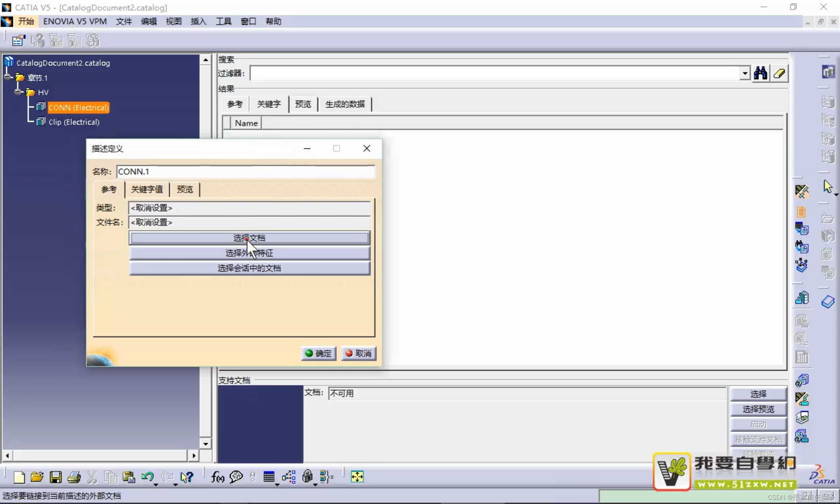The height and width of the screenshot is (504, 840).
Task: Open the filter combo box dropdown
Action: pyautogui.click(x=745, y=73)
